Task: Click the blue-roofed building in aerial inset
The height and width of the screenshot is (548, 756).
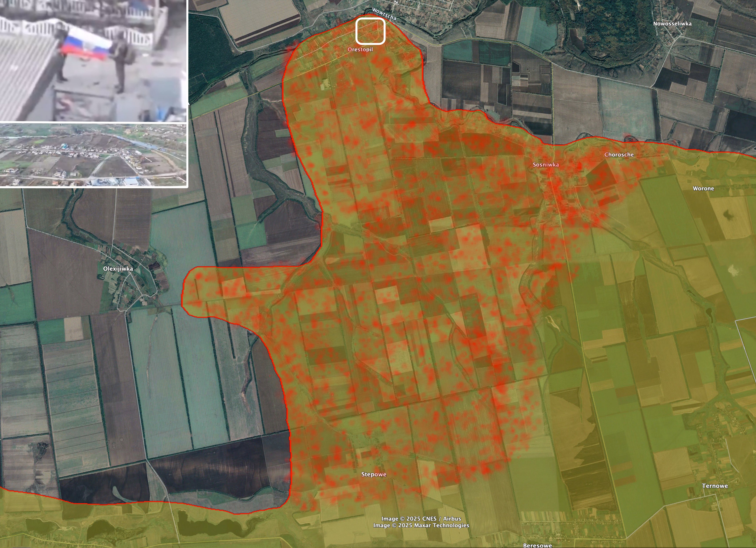Action: click(x=132, y=181)
